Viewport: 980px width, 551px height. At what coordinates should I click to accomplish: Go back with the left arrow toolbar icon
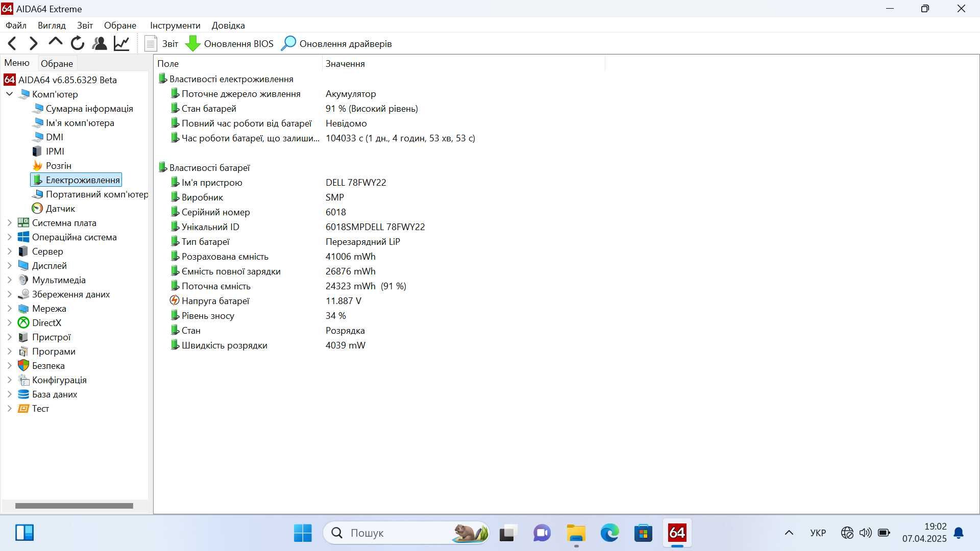[12, 44]
